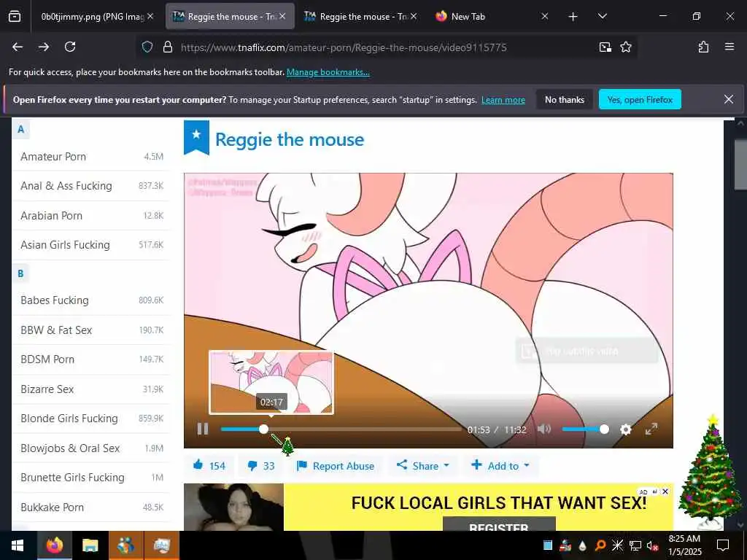This screenshot has width=747, height=560.
Task: Click the Yes, open Firefox button
Action: click(x=640, y=99)
